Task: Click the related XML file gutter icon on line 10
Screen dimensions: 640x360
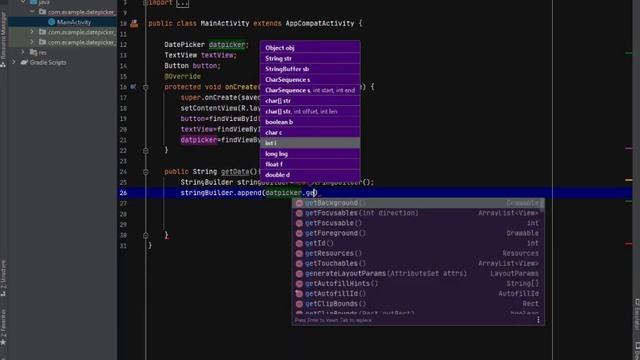Action: point(134,24)
